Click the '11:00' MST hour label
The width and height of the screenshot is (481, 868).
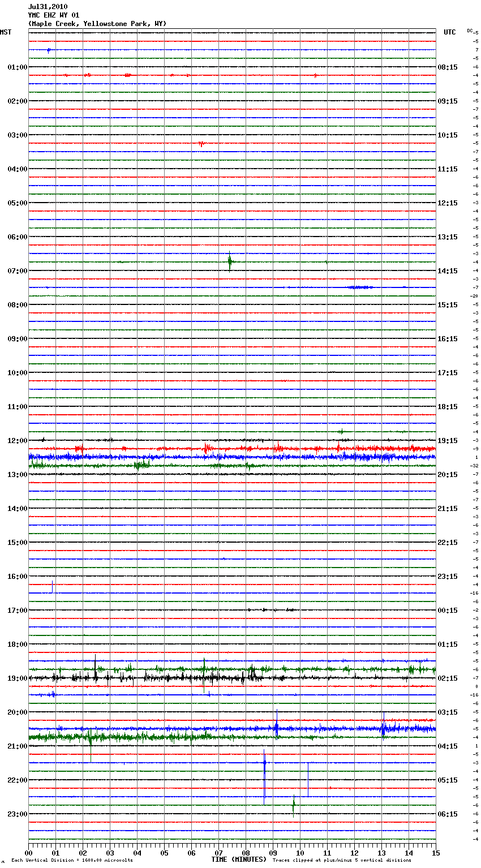click(x=18, y=407)
